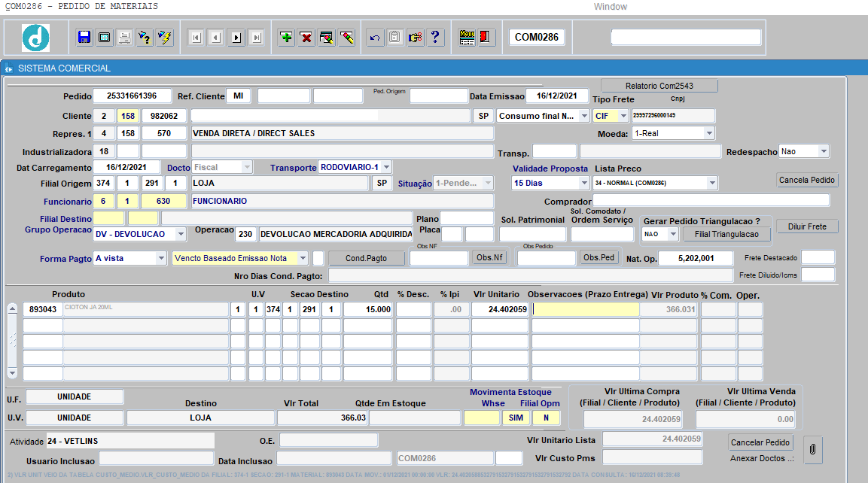Click the Comprador input field
This screenshot has width=868, height=483.
(x=711, y=201)
